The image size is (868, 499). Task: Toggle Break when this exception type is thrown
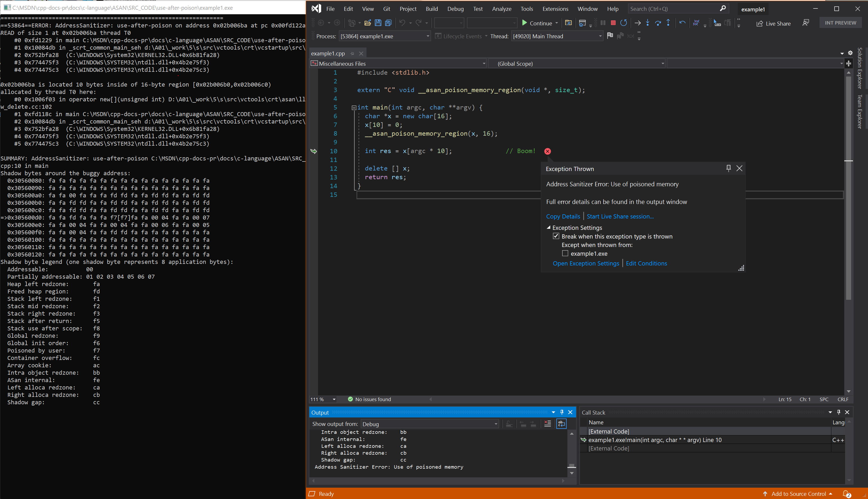(556, 236)
